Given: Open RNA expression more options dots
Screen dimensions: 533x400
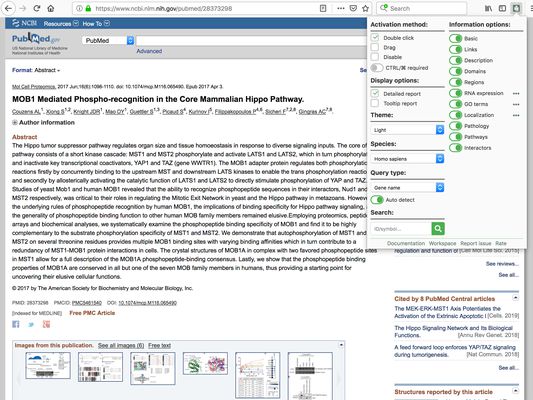Looking at the screenshot, I should pos(516,93).
